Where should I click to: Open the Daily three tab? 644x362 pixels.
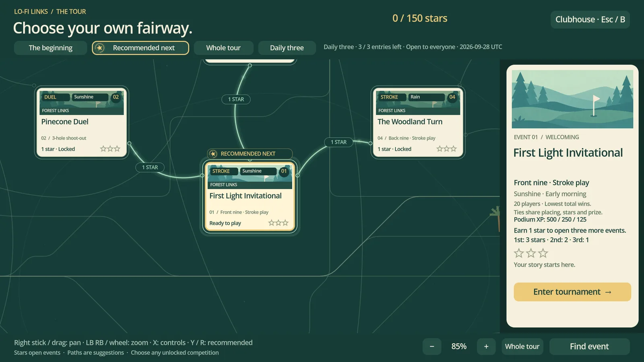click(287, 48)
